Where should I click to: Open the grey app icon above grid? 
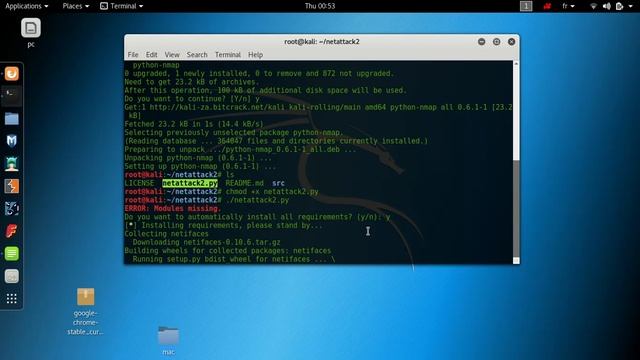[x=11, y=276]
